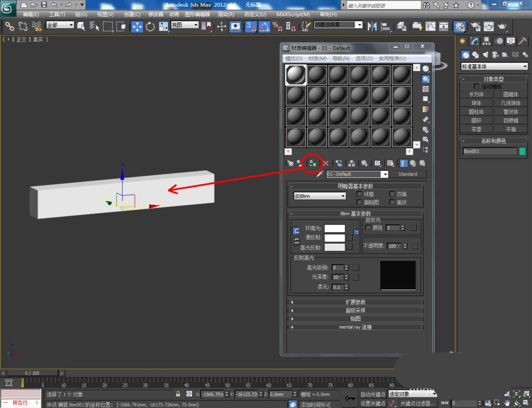
Task: Click Get Material icon in material editor
Action: tap(290, 163)
